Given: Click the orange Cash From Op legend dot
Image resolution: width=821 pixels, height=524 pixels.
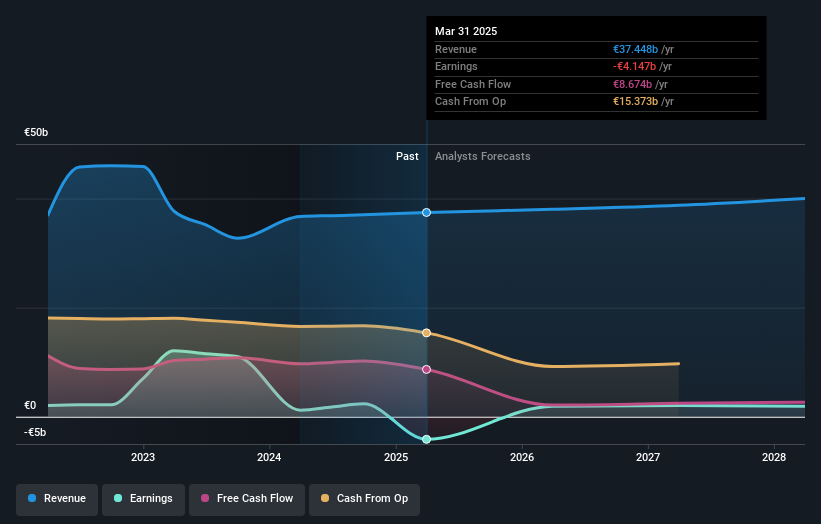Looking at the screenshot, I should click(325, 498).
